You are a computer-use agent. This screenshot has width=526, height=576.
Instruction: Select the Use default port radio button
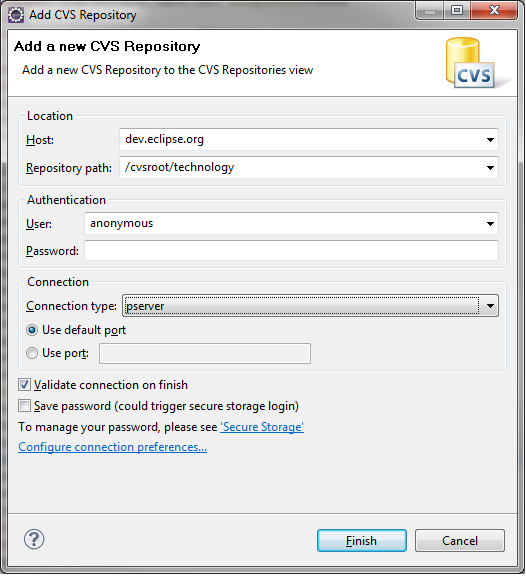(32, 330)
